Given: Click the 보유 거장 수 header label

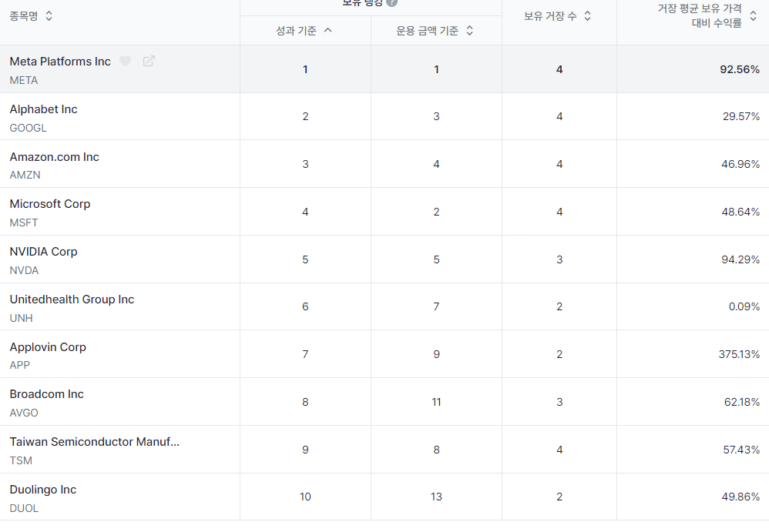Looking at the screenshot, I should [550, 16].
